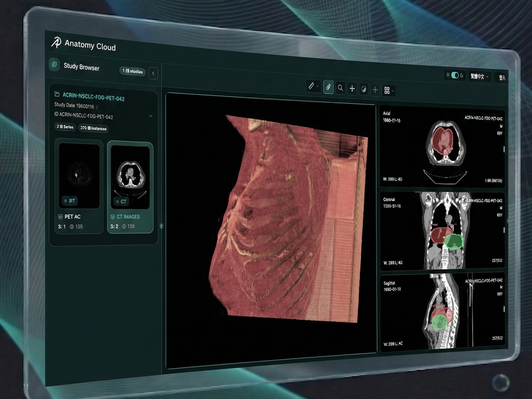
Task: Click the PT modality tag
Action: [70, 201]
